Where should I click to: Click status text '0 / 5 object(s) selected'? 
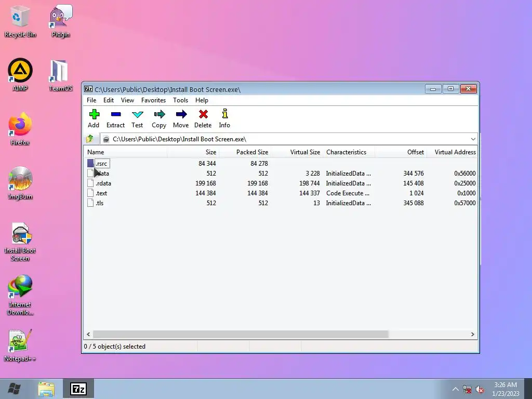click(115, 347)
